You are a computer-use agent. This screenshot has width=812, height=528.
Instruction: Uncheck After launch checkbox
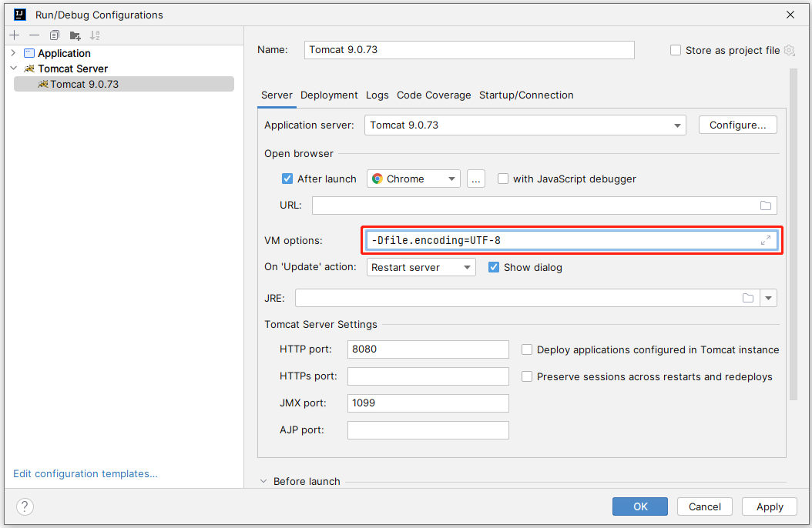click(x=287, y=179)
